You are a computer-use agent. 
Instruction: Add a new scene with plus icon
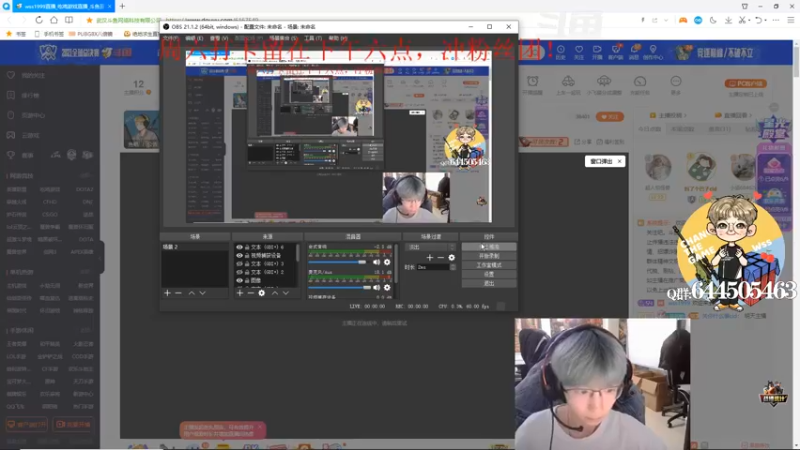click(167, 293)
